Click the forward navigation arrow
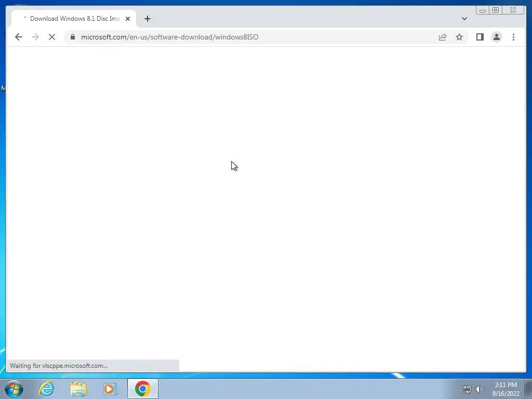 pyautogui.click(x=35, y=37)
